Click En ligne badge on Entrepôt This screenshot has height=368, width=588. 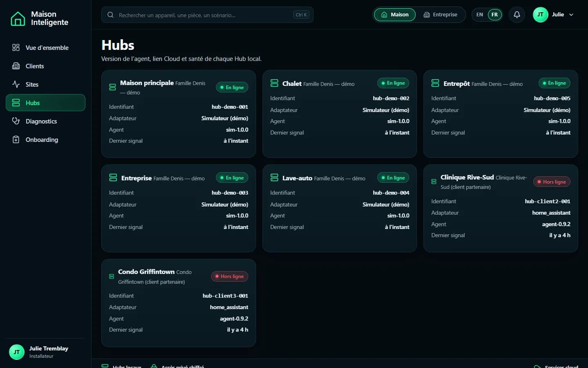[x=554, y=83]
